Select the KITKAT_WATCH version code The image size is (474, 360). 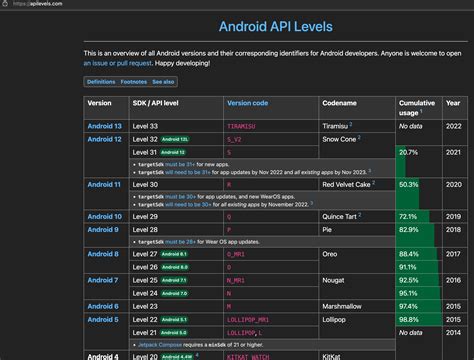(x=248, y=357)
